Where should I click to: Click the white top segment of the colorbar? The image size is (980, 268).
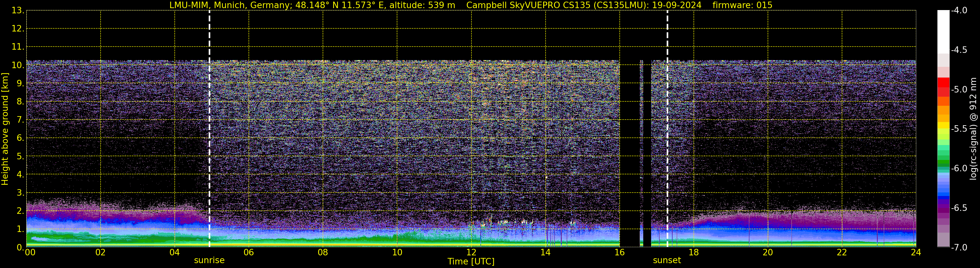944,32
